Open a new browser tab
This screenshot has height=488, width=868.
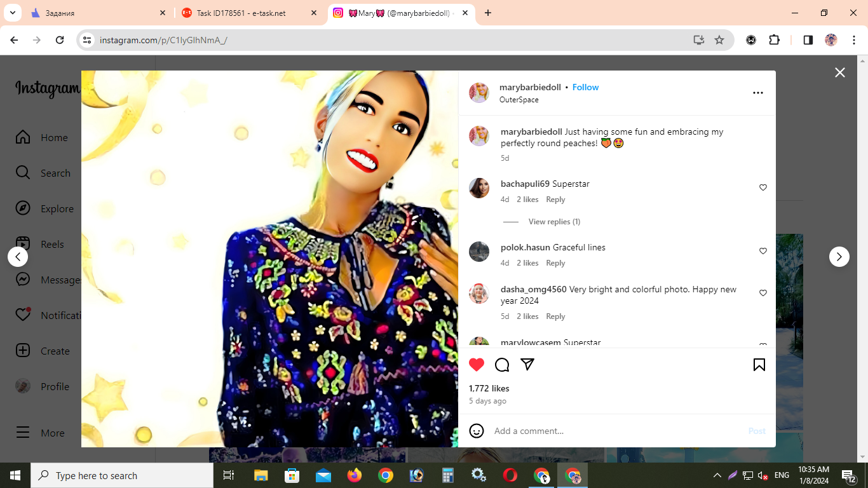click(488, 13)
